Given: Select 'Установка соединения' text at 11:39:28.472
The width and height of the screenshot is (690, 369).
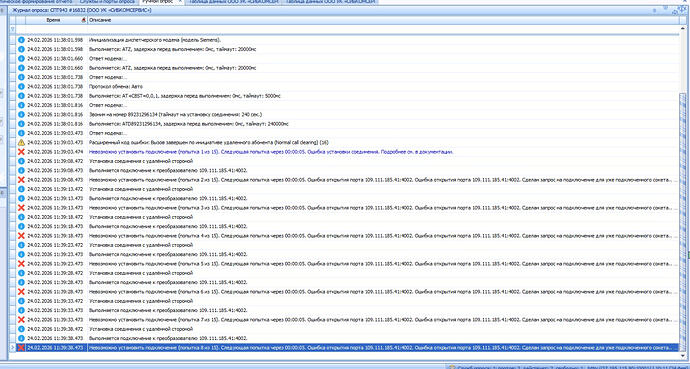Looking at the screenshot, I should click(141, 273).
